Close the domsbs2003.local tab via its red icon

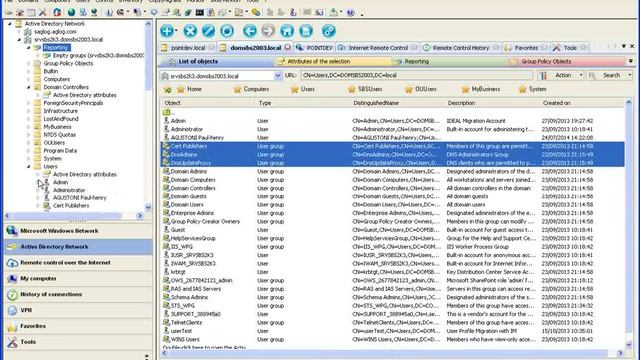coord(288,47)
